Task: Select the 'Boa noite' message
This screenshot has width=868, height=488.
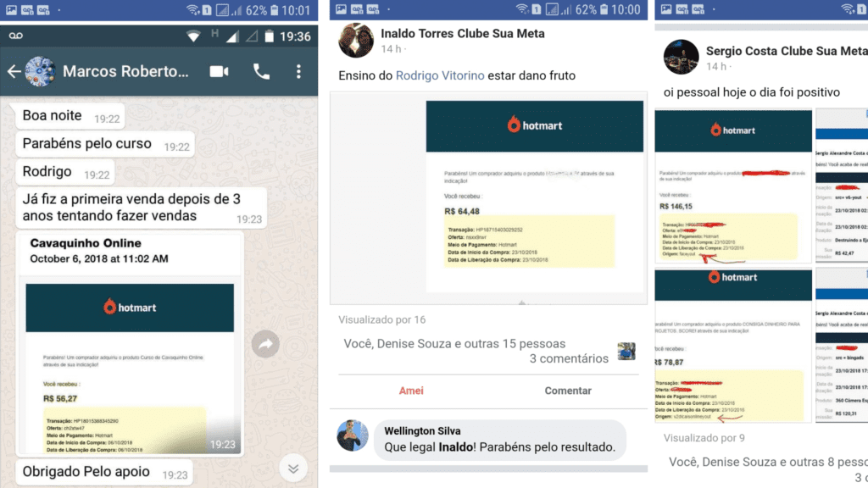Action: (x=70, y=115)
